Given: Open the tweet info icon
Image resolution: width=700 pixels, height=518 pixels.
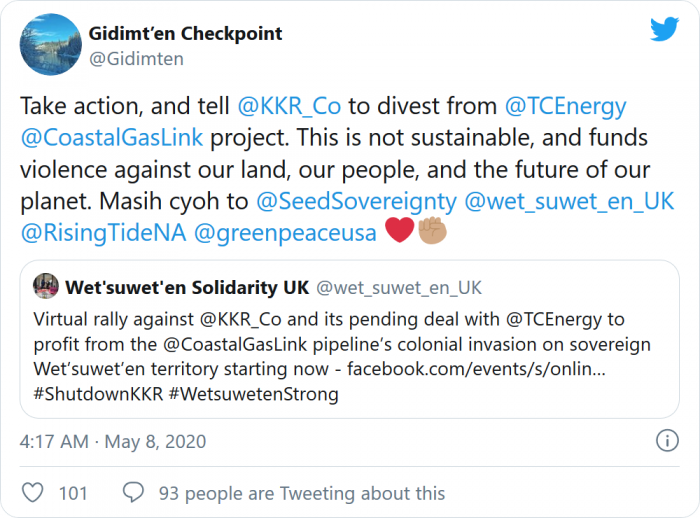Looking at the screenshot, I should coord(666,440).
